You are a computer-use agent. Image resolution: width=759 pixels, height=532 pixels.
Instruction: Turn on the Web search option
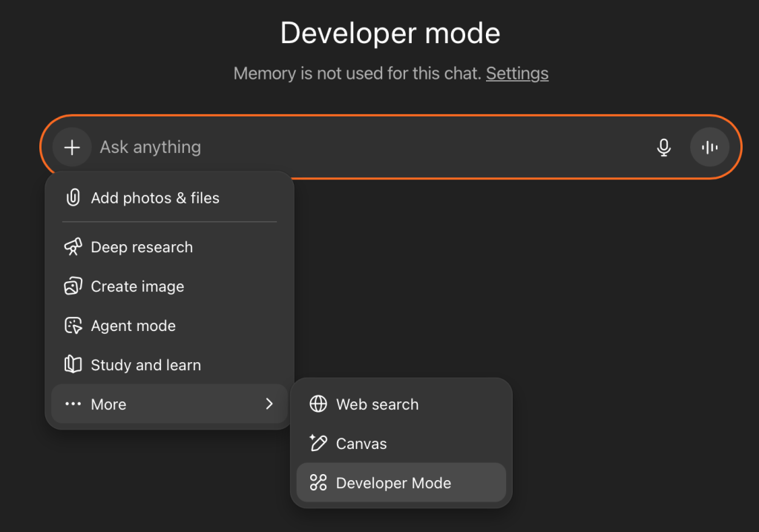[377, 404]
